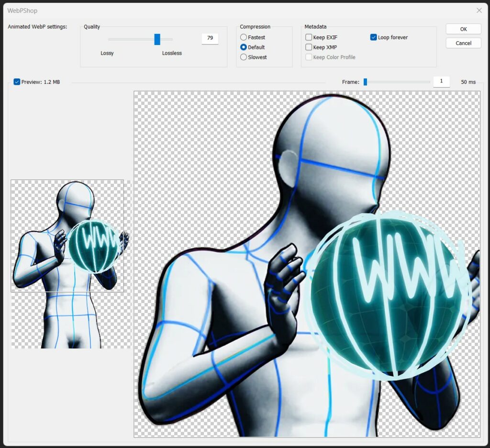Disable the Loop forever checkbox
The width and height of the screenshot is (490, 448).
tap(374, 37)
